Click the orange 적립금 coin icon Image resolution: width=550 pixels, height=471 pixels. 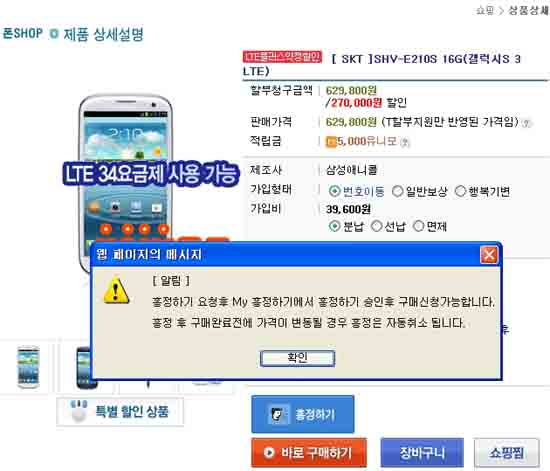[331, 142]
